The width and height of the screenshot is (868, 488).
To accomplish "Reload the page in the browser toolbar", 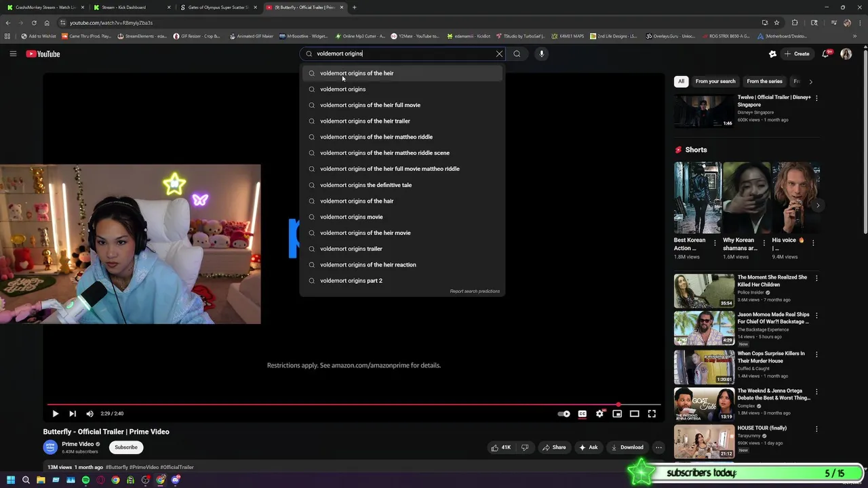I will click(x=34, y=22).
